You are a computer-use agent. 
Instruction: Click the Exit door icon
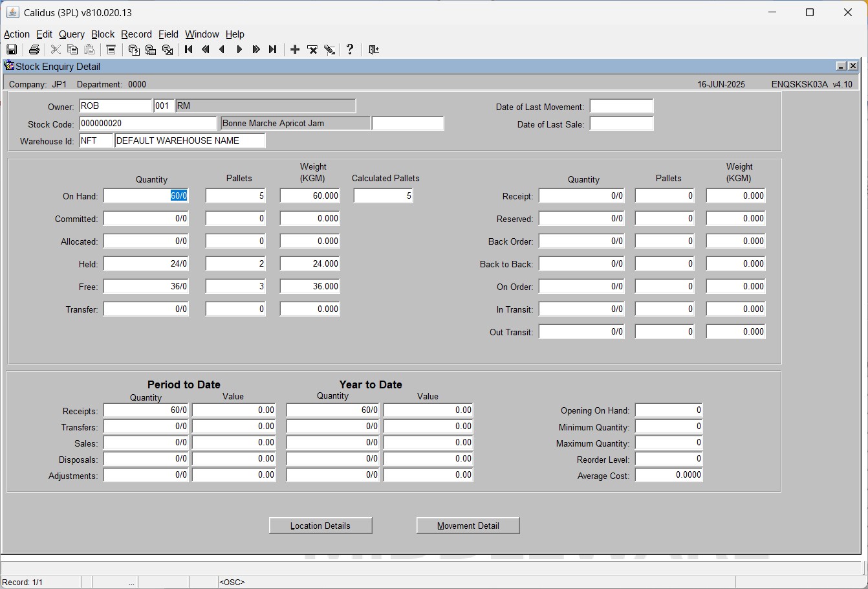(374, 50)
